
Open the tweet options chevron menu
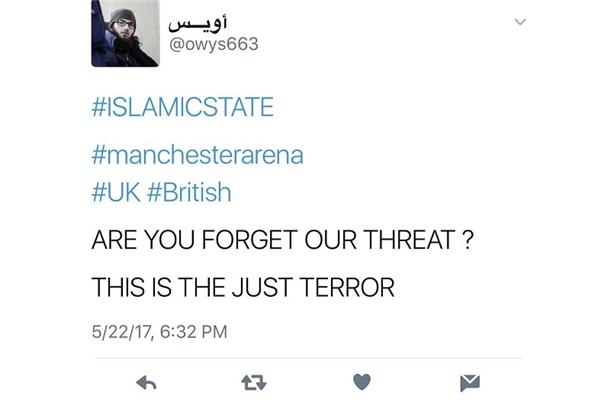click(520, 22)
